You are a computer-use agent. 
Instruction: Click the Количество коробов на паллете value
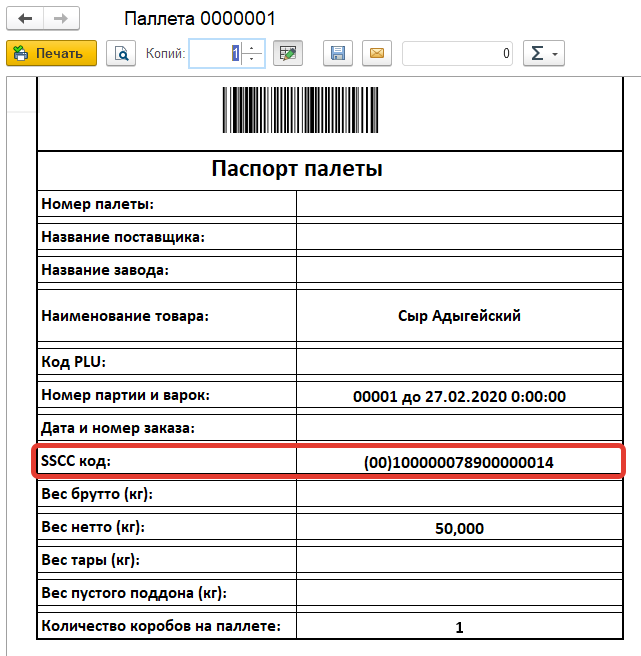(x=459, y=628)
